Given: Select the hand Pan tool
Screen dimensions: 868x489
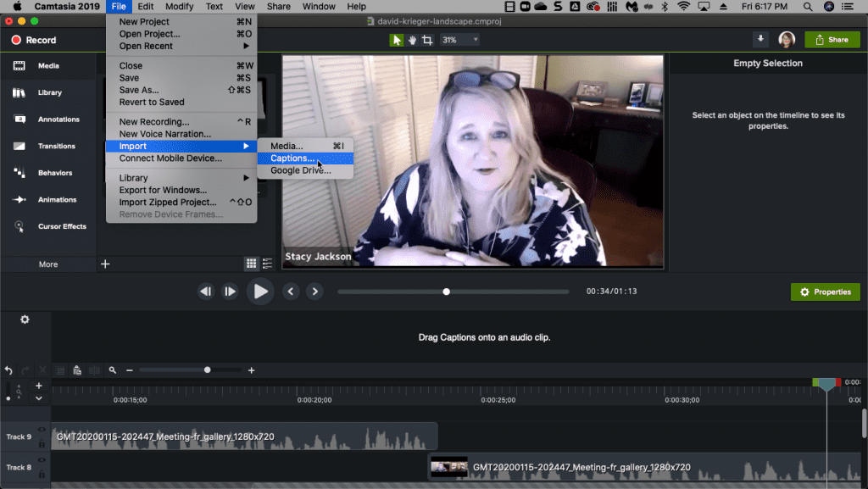Looking at the screenshot, I should click(413, 40).
